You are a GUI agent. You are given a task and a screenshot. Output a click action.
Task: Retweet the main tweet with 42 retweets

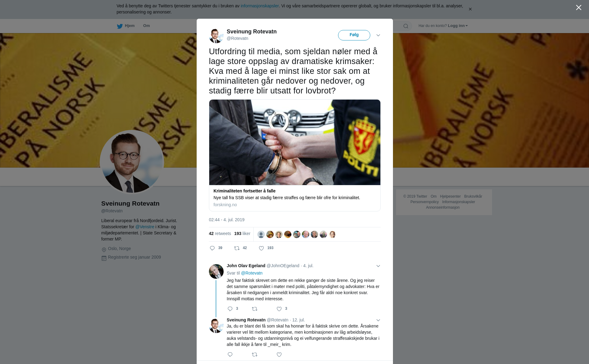pyautogui.click(x=237, y=248)
